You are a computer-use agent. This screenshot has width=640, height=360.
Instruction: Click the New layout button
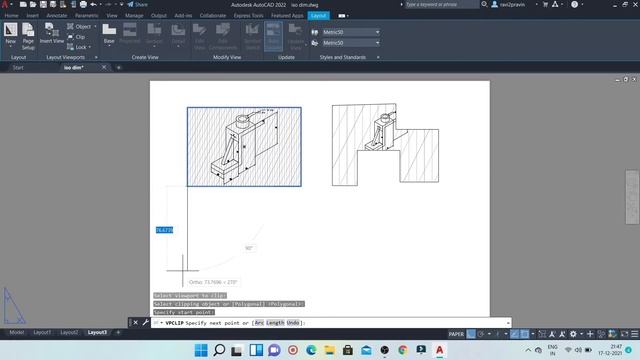tap(11, 34)
